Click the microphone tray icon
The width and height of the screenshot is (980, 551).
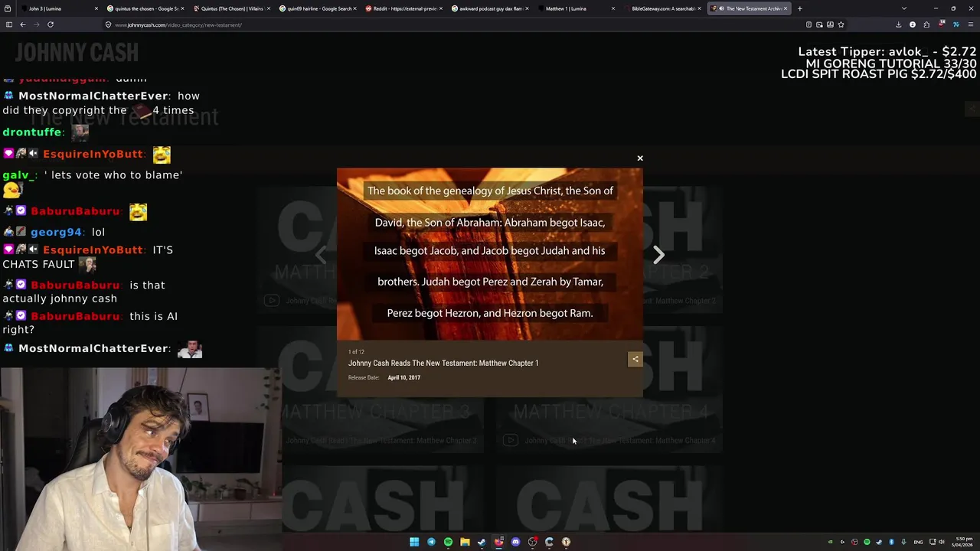pyautogui.click(x=903, y=542)
